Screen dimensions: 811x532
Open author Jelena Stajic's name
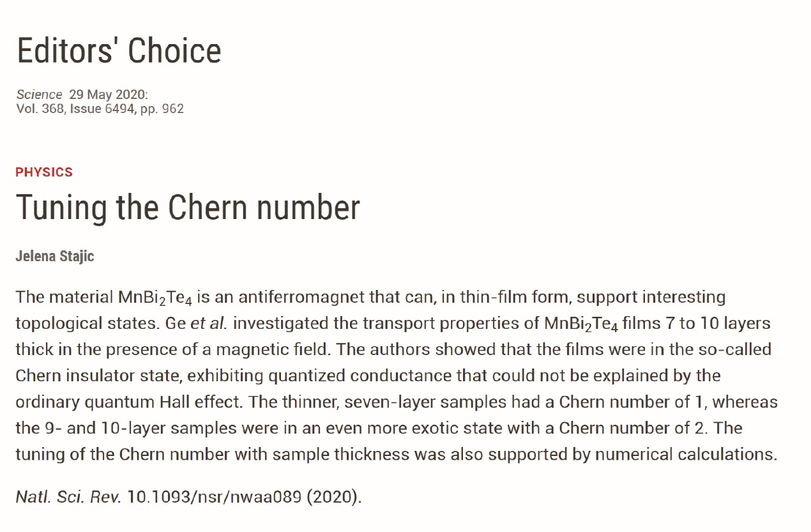55,257
